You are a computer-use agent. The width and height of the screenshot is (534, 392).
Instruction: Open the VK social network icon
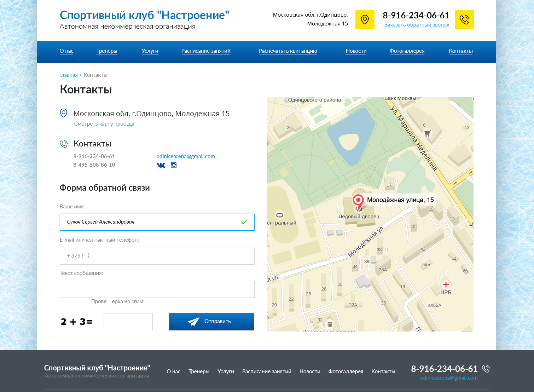coord(161,165)
